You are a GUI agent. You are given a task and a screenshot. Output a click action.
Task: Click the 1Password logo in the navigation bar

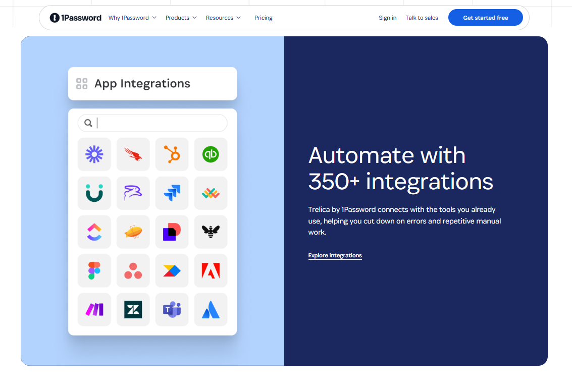(75, 17)
